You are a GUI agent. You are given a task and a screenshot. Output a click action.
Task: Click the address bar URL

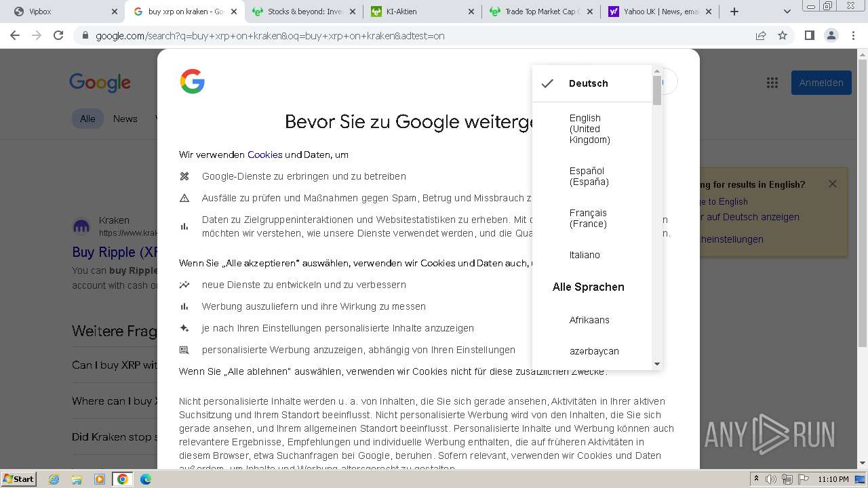(x=270, y=36)
